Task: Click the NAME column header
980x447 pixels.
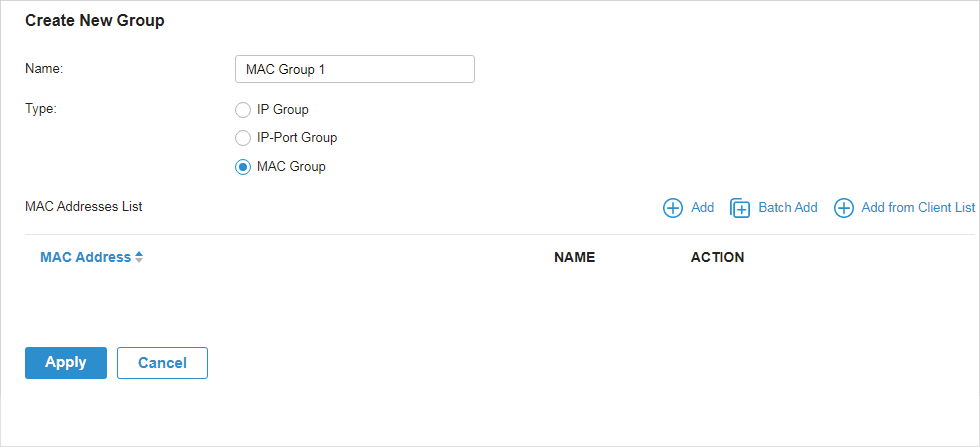Action: (574, 258)
